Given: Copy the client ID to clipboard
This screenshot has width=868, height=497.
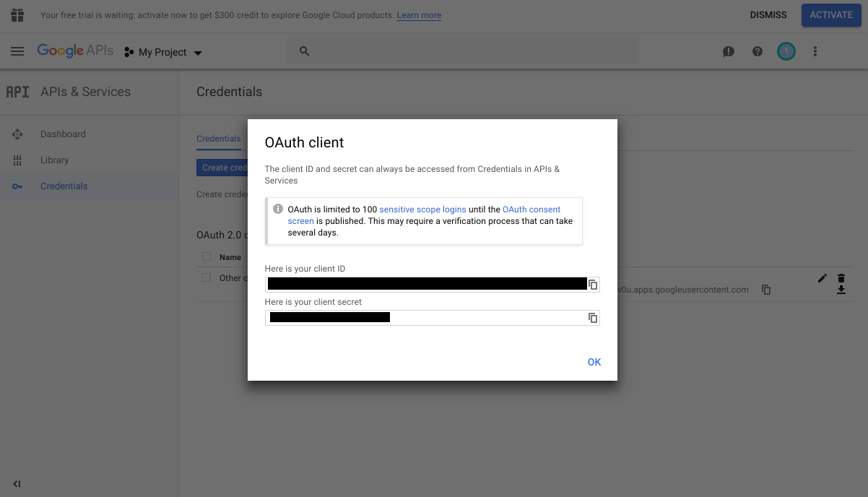Looking at the screenshot, I should (x=592, y=284).
